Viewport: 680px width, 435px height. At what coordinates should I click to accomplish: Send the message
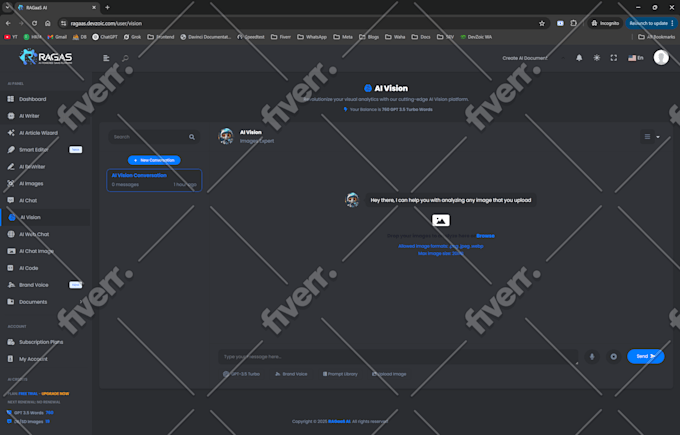645,357
